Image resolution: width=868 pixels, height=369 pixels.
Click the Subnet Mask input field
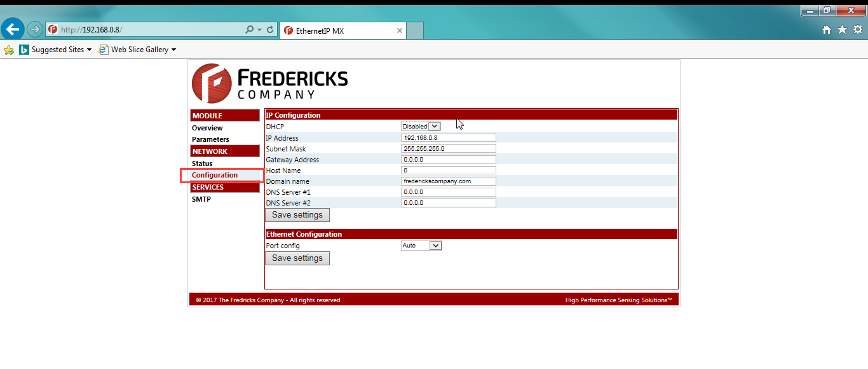click(x=449, y=149)
